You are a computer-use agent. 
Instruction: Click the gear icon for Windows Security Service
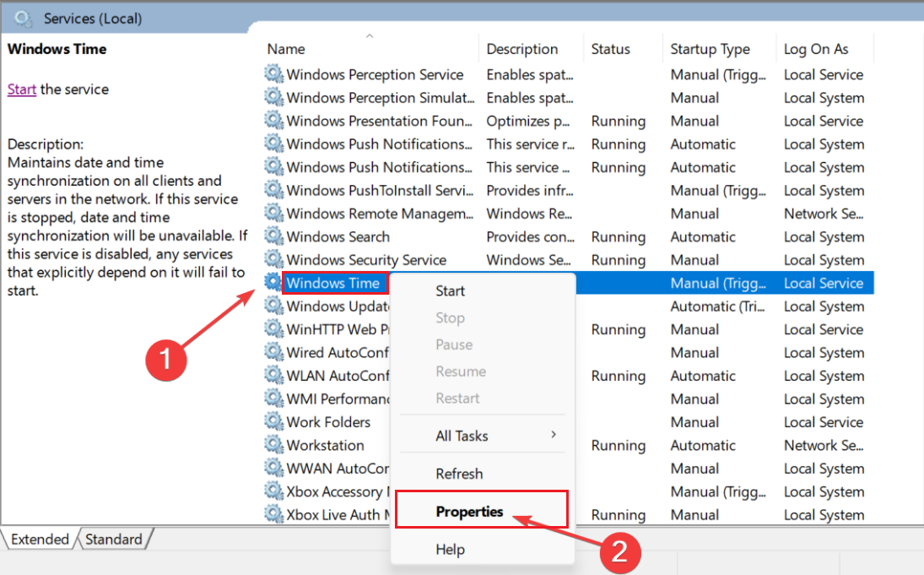pyautogui.click(x=273, y=259)
